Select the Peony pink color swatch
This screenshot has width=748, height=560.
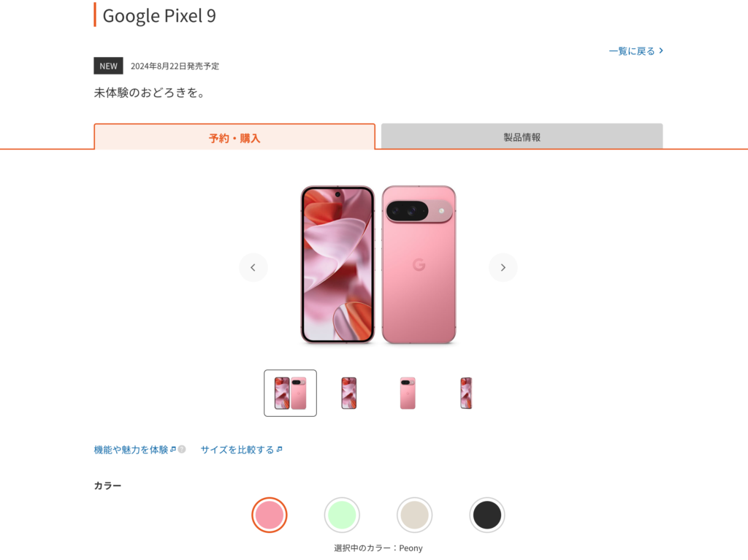click(x=270, y=515)
